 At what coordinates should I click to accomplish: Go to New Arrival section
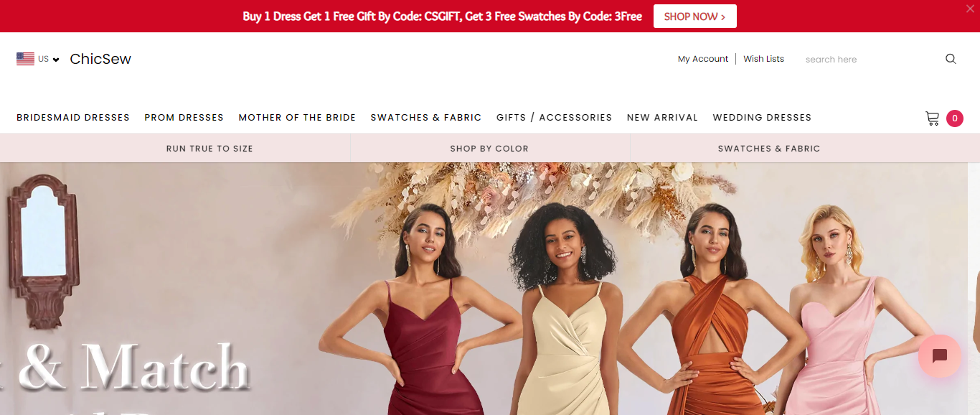662,117
